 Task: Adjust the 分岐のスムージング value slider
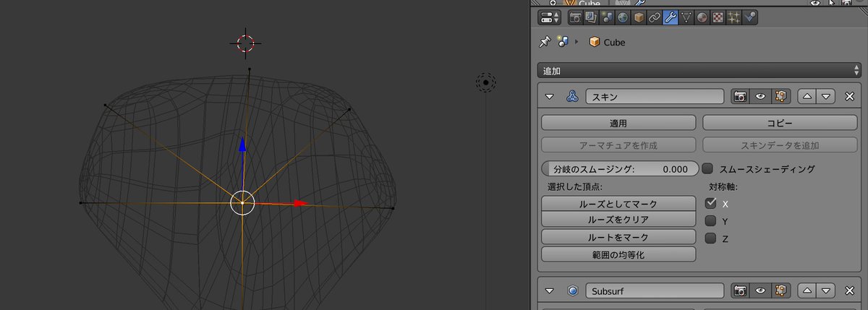click(620, 169)
